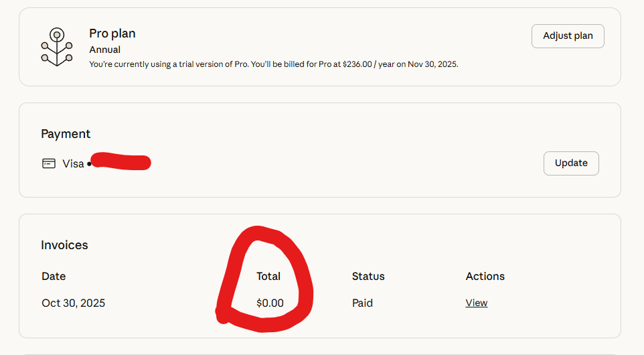The image size is (644, 355).
Task: Click the Total column header
Action: (x=268, y=276)
